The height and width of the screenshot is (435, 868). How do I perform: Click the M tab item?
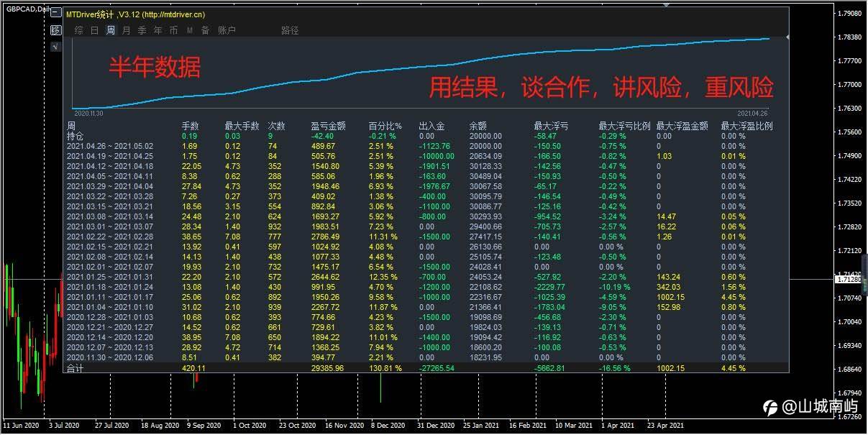click(x=190, y=30)
